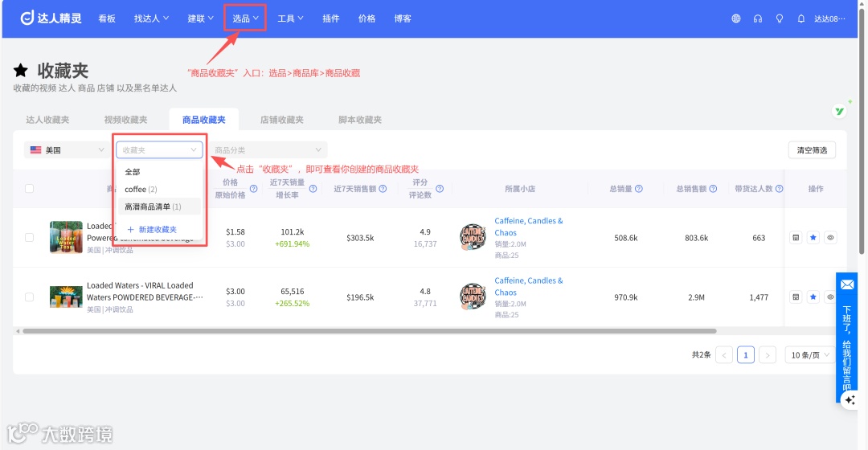Toggle eye icon for $1.58 product row

pos(829,237)
